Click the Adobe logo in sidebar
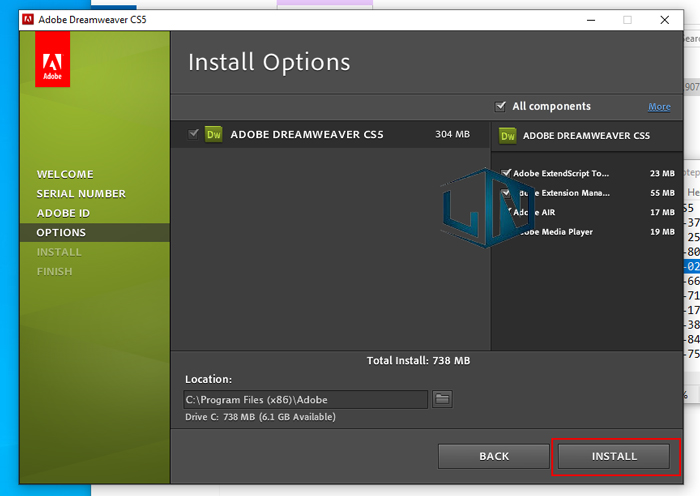700x496 pixels. click(x=52, y=59)
